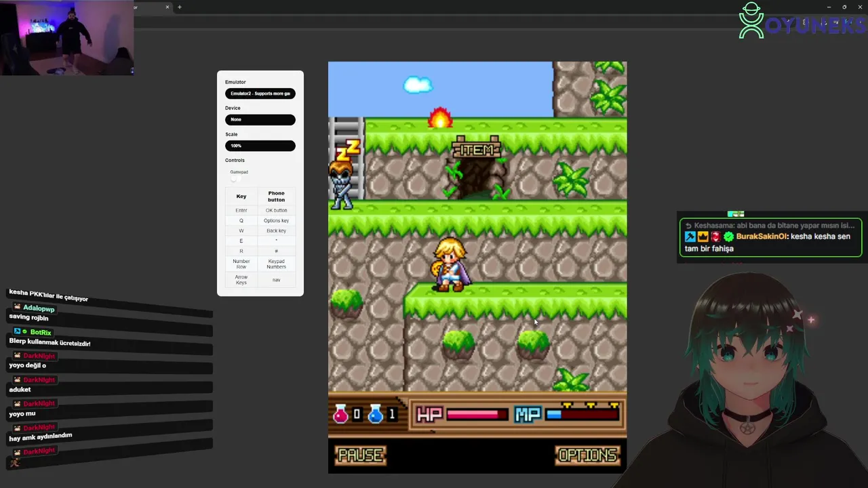Click the Adalopwp chat username
The height and width of the screenshot is (488, 868).
(x=39, y=308)
